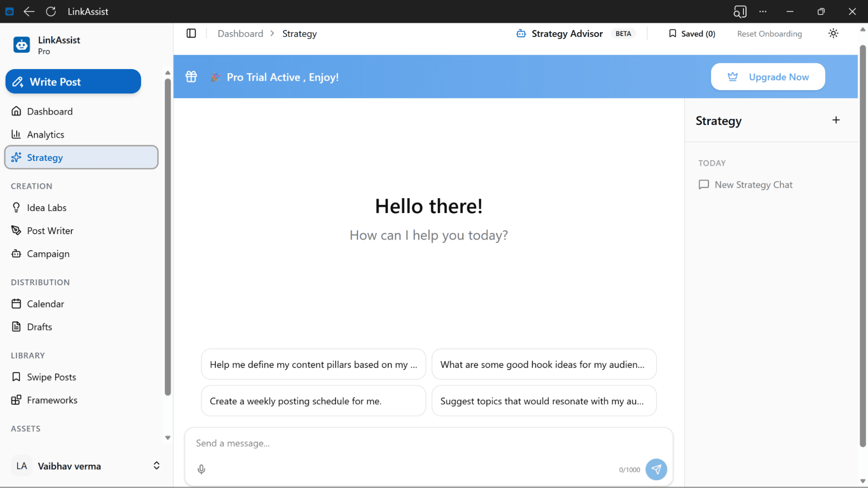Expand the Vaibhav verma account switcher
The height and width of the screenshot is (488, 868).
point(156,465)
